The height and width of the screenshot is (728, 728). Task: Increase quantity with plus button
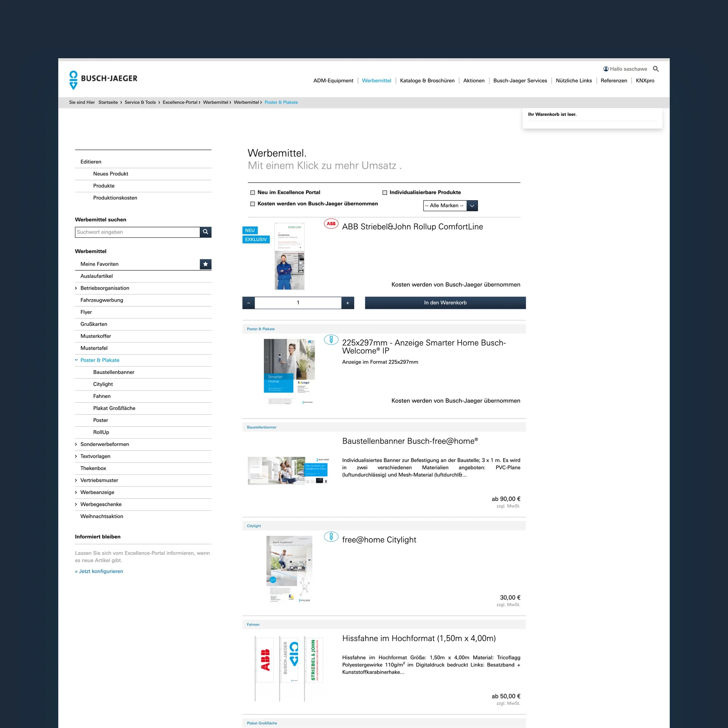tap(348, 303)
